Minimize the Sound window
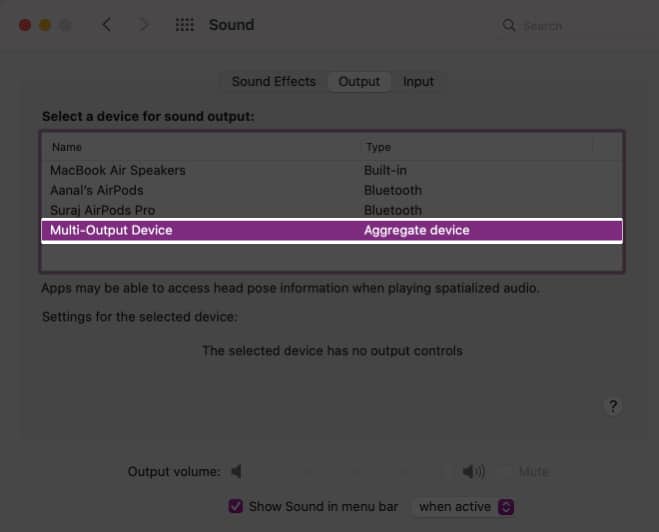Viewport: 659px width, 532px height. pyautogui.click(x=45, y=25)
